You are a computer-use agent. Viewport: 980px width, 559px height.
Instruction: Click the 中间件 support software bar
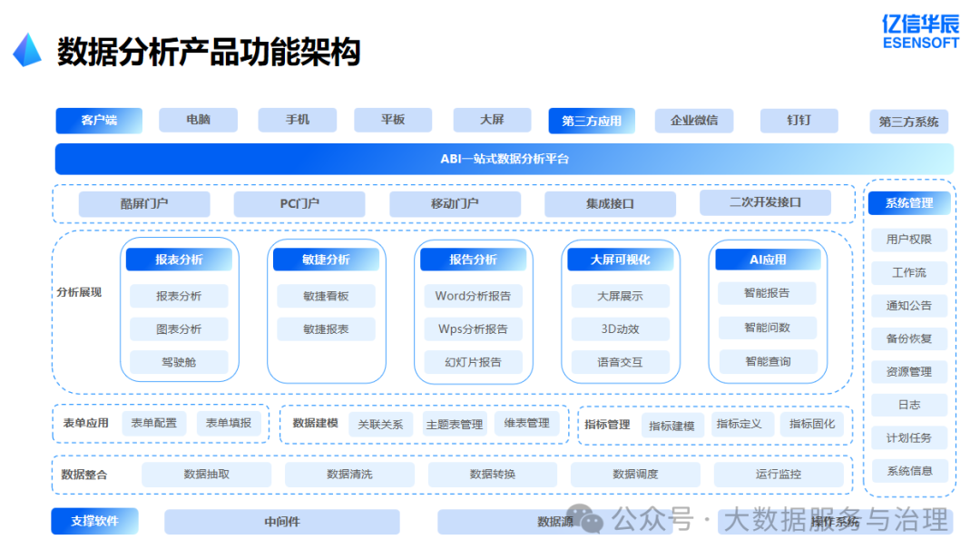click(x=281, y=522)
